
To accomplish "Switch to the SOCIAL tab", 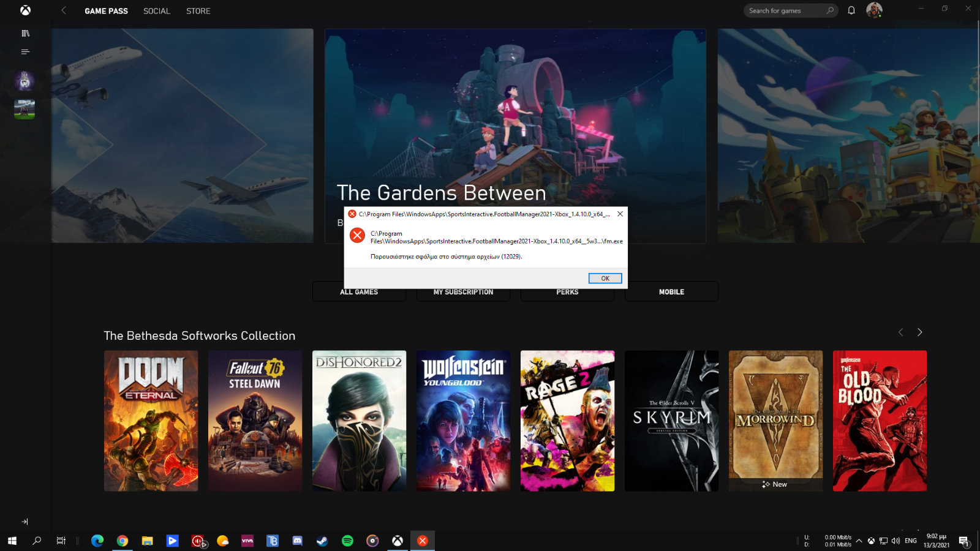I will point(157,11).
